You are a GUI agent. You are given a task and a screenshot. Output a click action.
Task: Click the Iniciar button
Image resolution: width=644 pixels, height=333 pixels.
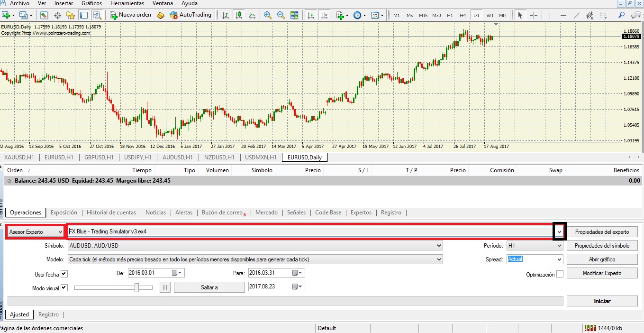click(602, 301)
